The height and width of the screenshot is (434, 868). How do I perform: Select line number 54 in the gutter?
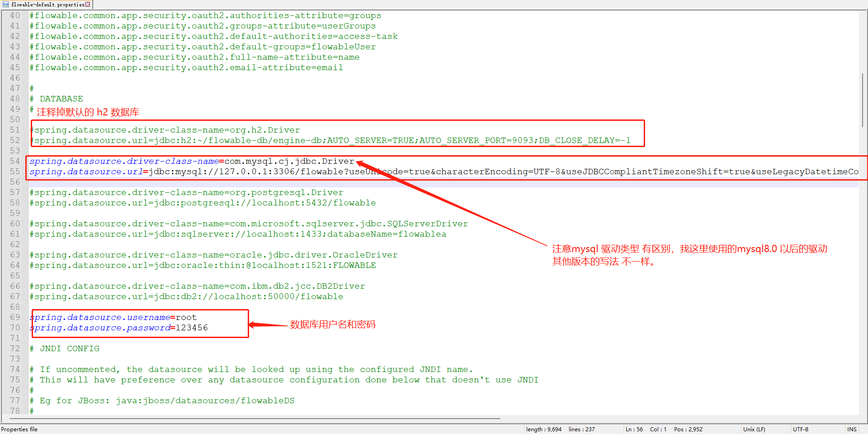click(x=15, y=161)
